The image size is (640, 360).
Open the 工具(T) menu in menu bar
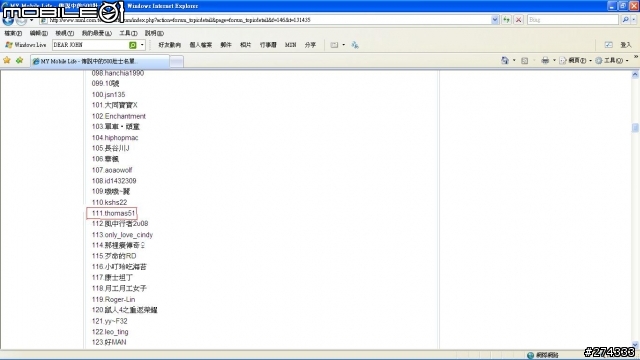[128, 33]
